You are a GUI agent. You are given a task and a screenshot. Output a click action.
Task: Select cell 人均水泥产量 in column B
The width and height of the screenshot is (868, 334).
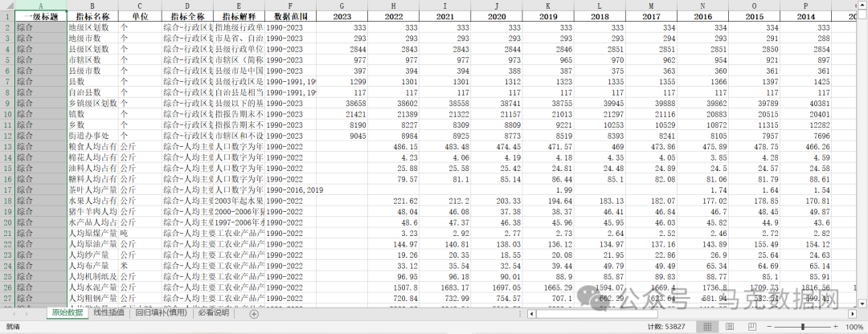point(92,287)
